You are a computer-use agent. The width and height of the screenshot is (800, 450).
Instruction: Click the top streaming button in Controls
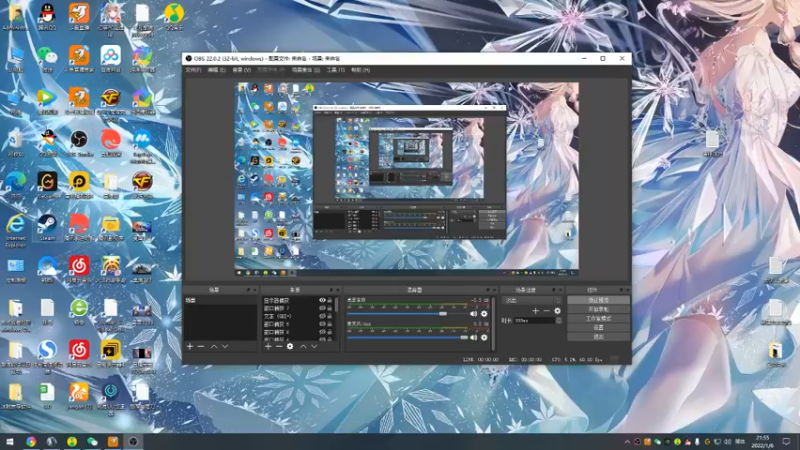pyautogui.click(x=598, y=300)
